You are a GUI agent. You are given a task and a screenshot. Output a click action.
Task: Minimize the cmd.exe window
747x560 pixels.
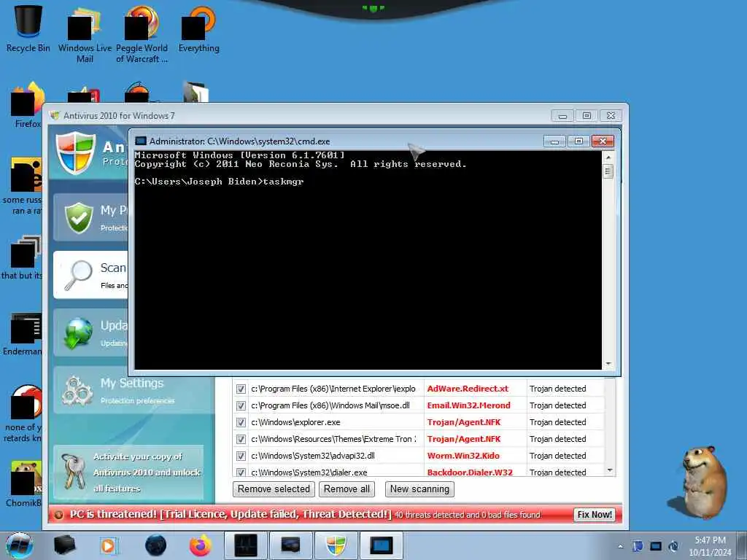point(554,141)
